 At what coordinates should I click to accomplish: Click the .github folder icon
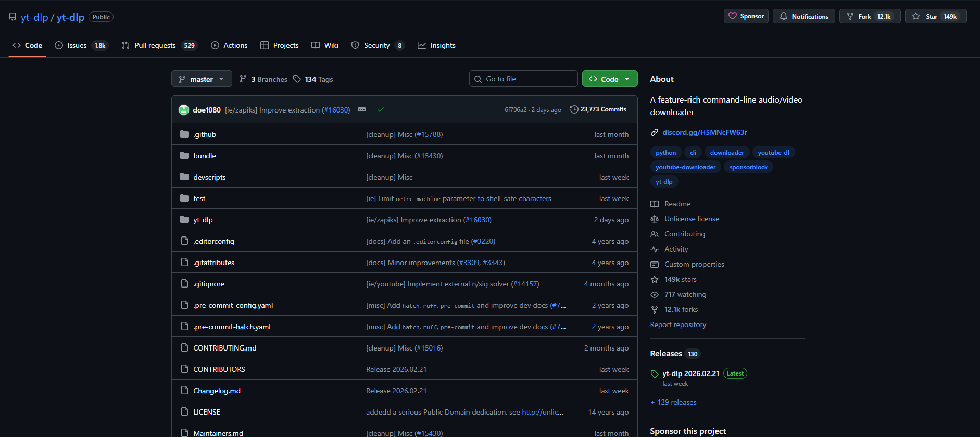tap(184, 134)
